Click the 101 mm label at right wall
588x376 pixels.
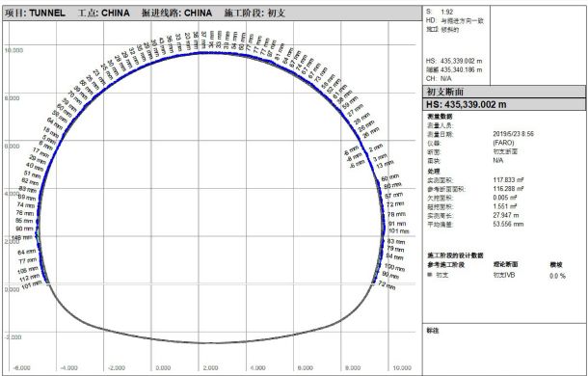399,230
